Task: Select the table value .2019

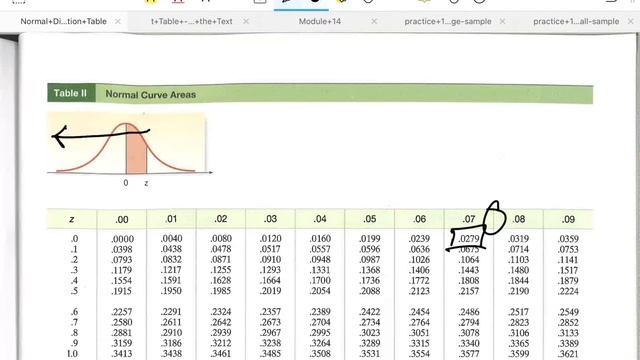Action: 271,291
